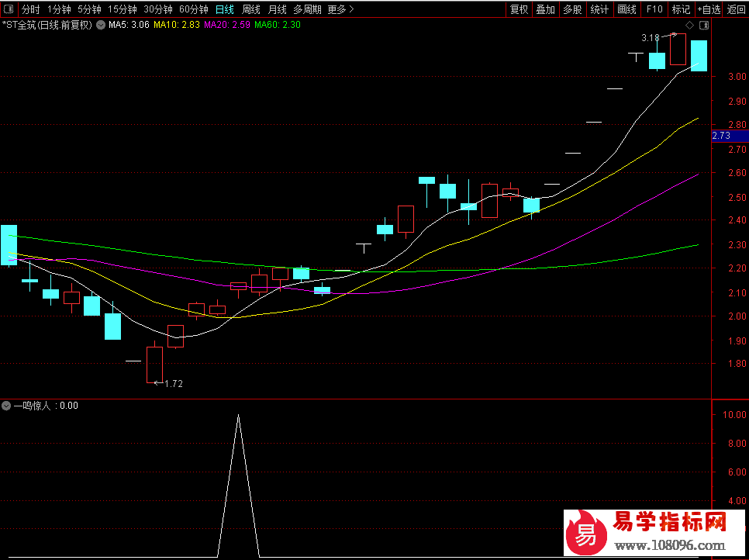Viewport: 749px width, 560px height.
Task: Click the panel icon left of 分时
Action: tap(9, 9)
